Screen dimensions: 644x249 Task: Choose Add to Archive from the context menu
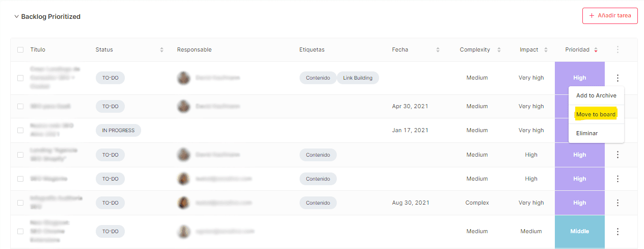596,95
